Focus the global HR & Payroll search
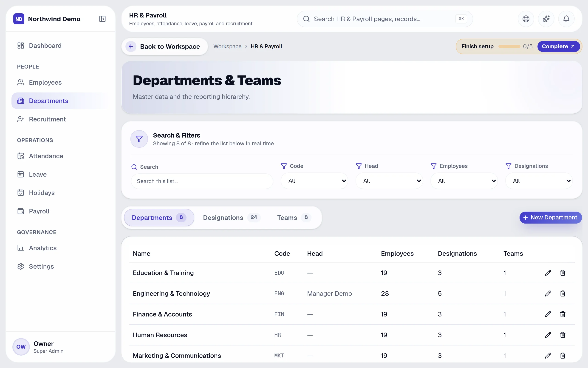 385,19
